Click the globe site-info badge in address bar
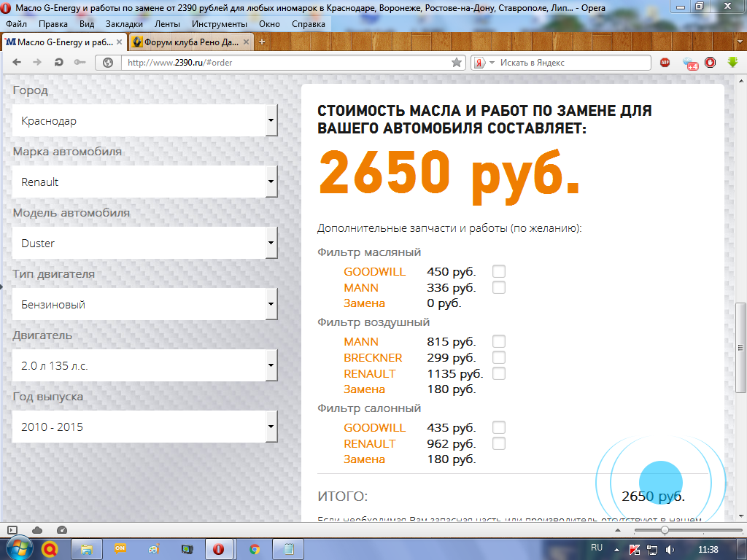The width and height of the screenshot is (747, 560). click(x=108, y=63)
